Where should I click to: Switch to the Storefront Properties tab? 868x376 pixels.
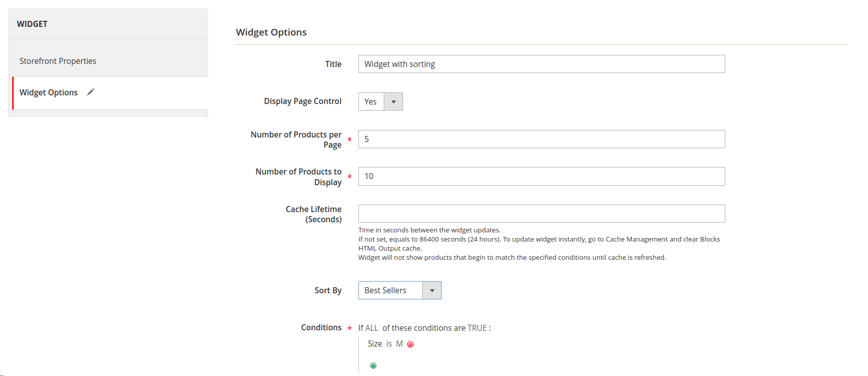click(x=58, y=61)
